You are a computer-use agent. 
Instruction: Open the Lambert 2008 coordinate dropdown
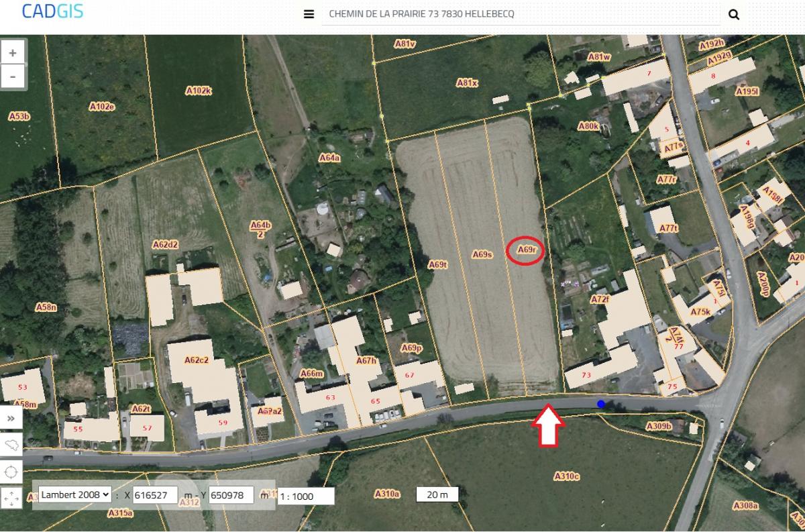pos(75,494)
